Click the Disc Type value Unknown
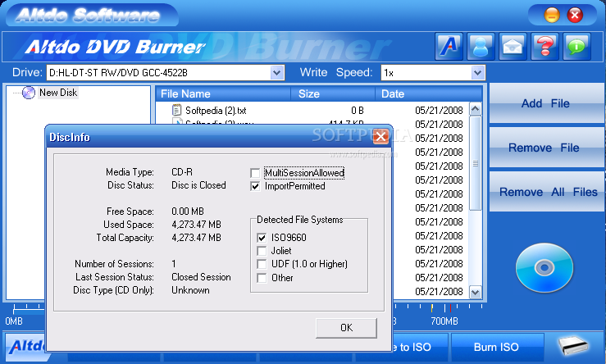Screen dimensions: 606x364 click(190, 290)
